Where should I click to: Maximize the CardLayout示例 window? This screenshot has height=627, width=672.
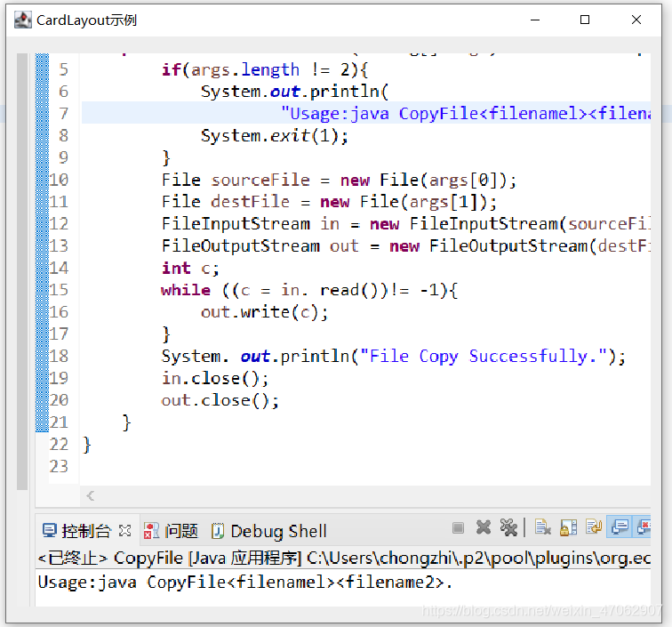coord(585,20)
